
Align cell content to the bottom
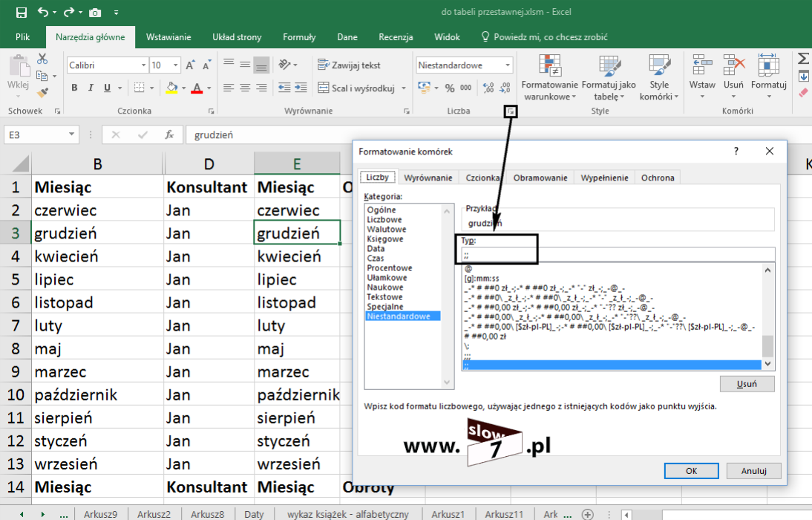[261, 65]
